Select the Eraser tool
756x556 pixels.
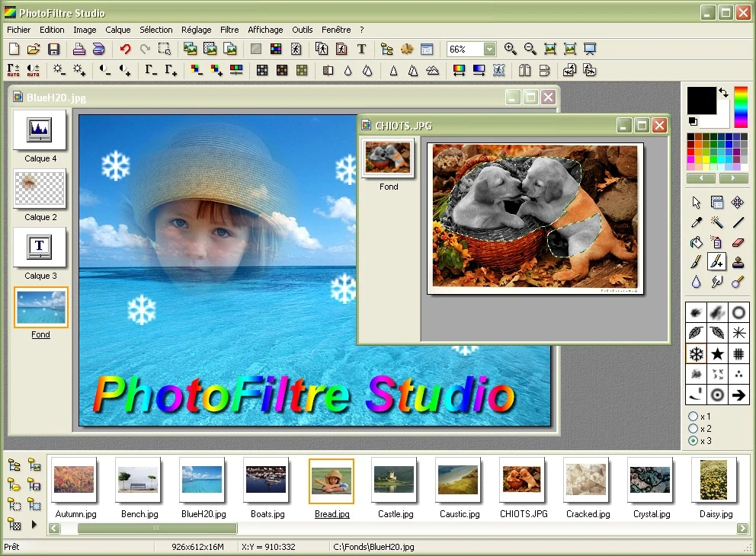[736, 242]
